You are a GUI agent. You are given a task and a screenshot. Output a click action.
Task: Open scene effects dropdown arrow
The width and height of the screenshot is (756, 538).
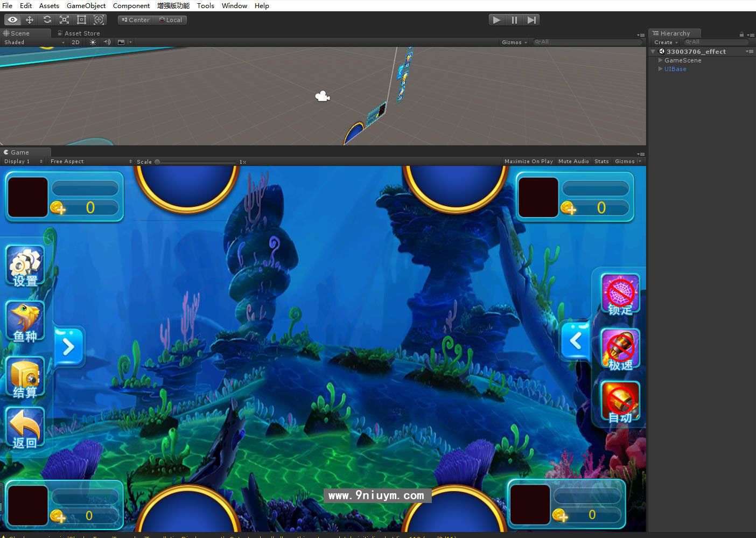click(x=130, y=42)
